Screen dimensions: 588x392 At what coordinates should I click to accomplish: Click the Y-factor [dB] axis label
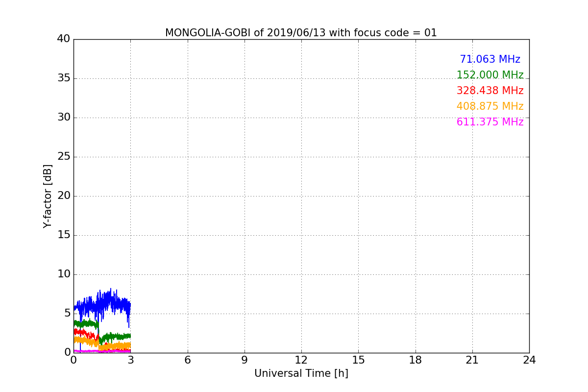[48, 196]
